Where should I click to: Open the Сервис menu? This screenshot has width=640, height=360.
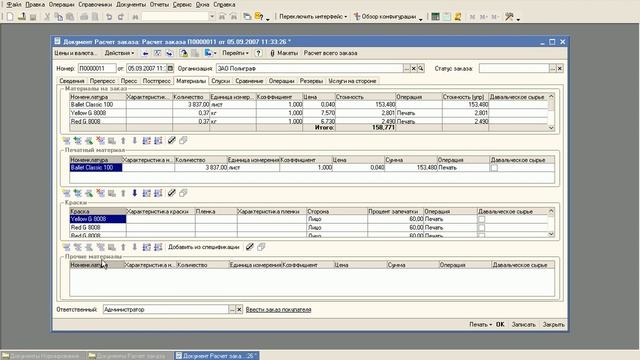click(x=182, y=4)
